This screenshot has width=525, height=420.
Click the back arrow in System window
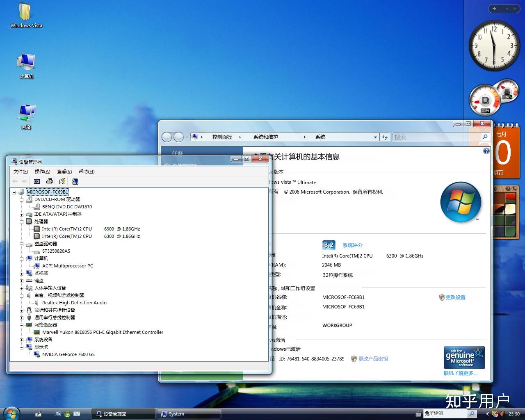(x=167, y=137)
